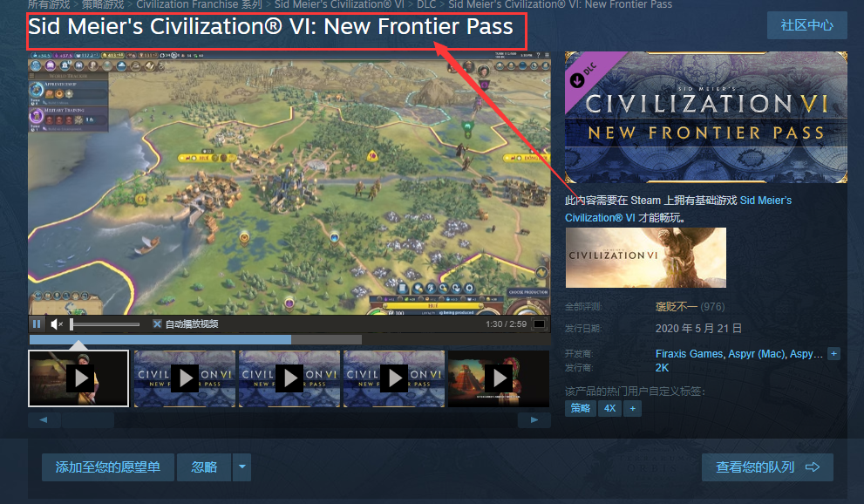Open the 2K publisher link

pyautogui.click(x=662, y=368)
